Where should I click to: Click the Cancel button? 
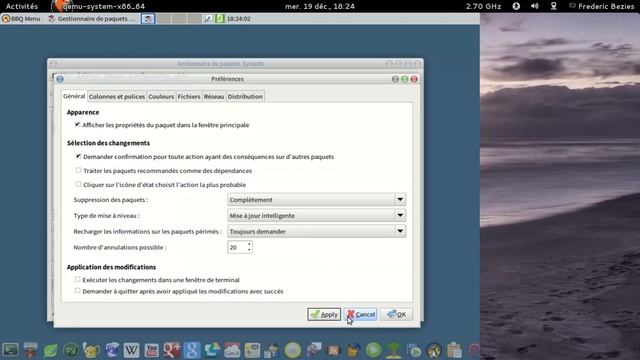click(x=361, y=314)
